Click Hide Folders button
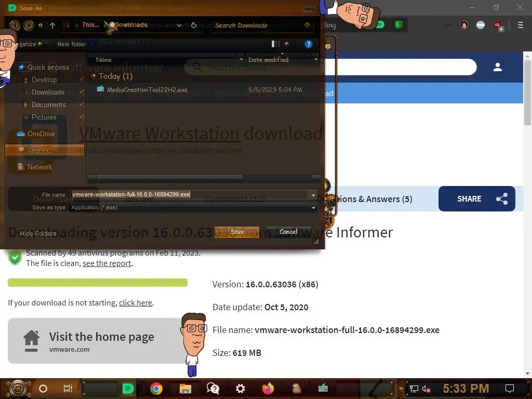 pyautogui.click(x=38, y=233)
